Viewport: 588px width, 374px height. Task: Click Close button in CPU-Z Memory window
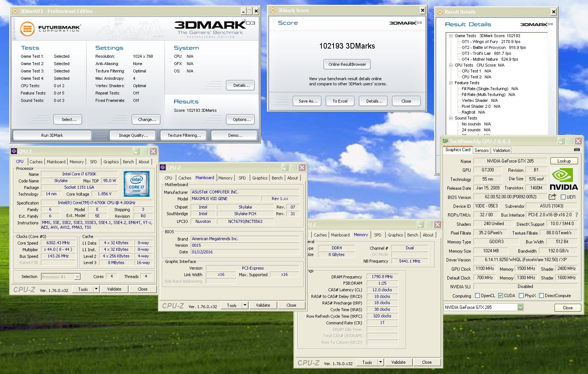[427, 362]
